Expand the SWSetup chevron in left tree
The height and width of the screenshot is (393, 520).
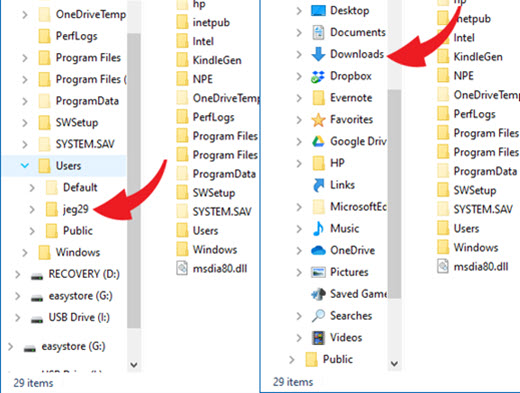(x=25, y=123)
